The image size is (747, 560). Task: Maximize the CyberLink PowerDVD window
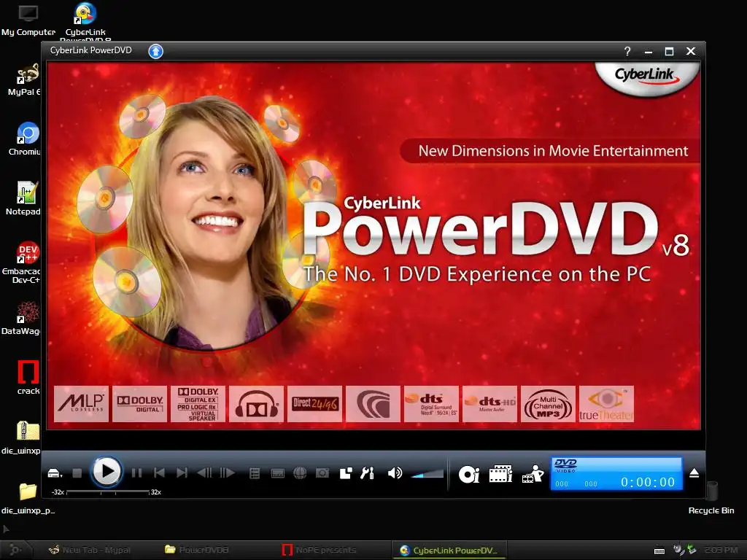[x=670, y=52]
